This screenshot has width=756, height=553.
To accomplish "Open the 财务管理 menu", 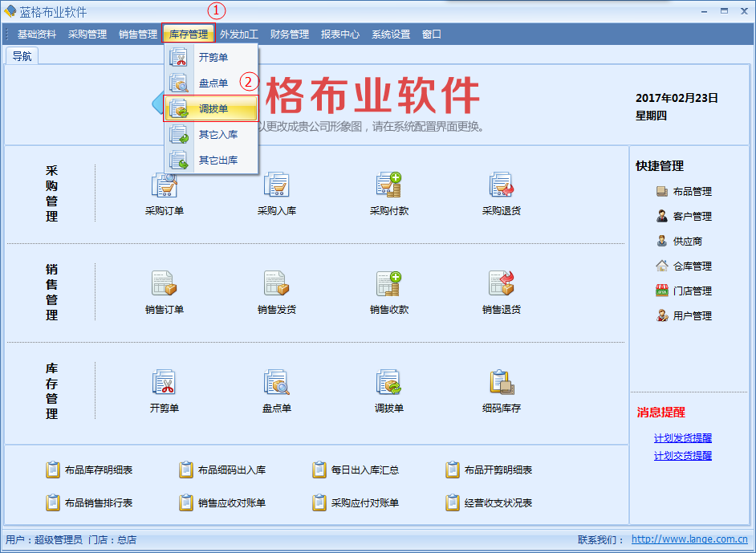I will (x=290, y=35).
